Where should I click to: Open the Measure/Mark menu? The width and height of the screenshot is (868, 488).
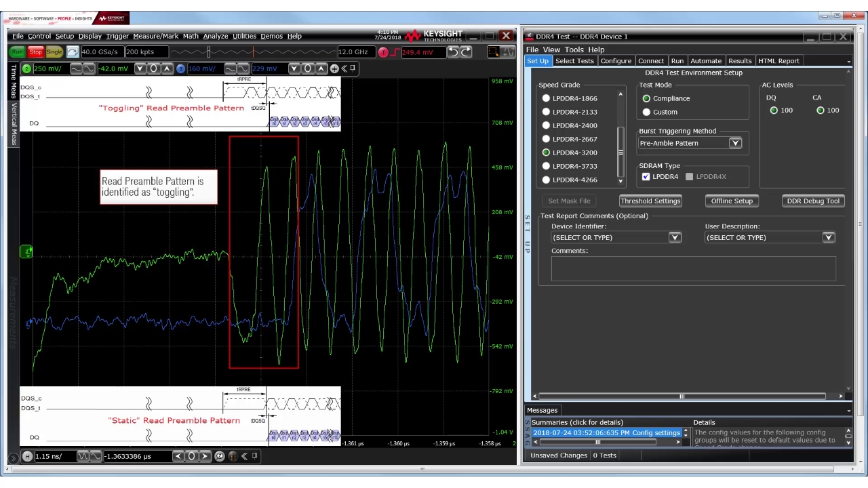(x=155, y=37)
